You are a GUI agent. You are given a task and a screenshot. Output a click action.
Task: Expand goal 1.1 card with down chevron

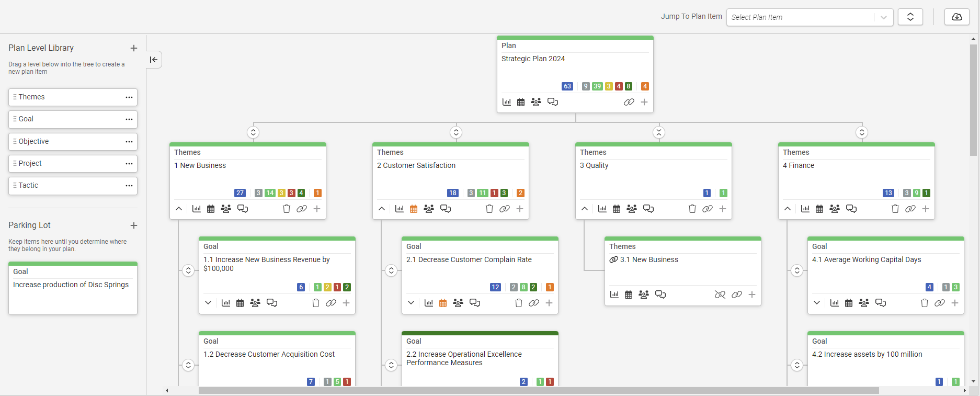(x=208, y=303)
